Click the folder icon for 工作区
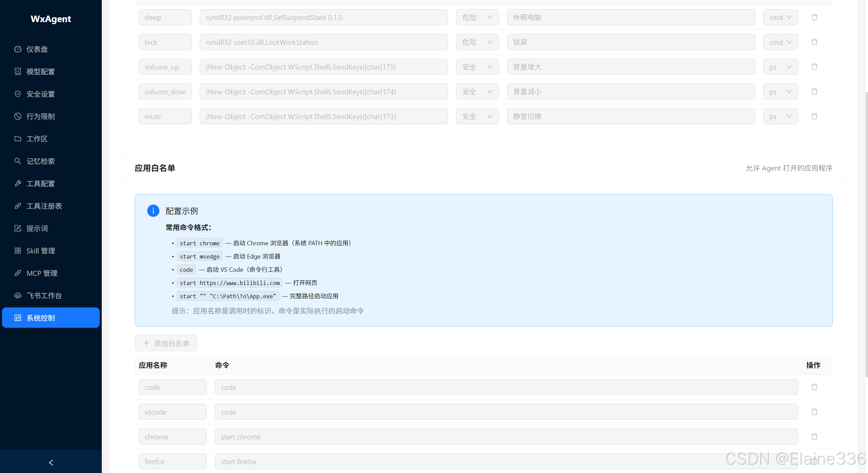868x473 pixels. [18, 139]
